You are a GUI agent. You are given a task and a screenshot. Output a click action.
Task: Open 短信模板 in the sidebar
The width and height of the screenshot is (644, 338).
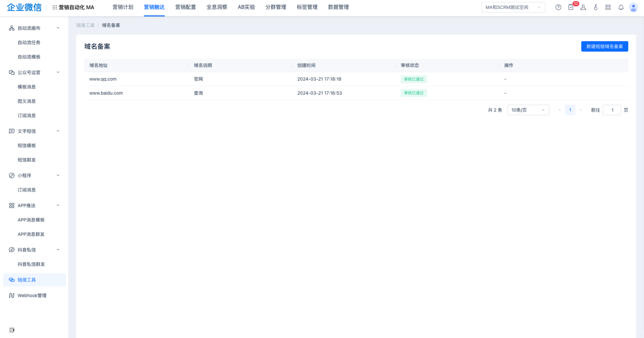pos(27,145)
